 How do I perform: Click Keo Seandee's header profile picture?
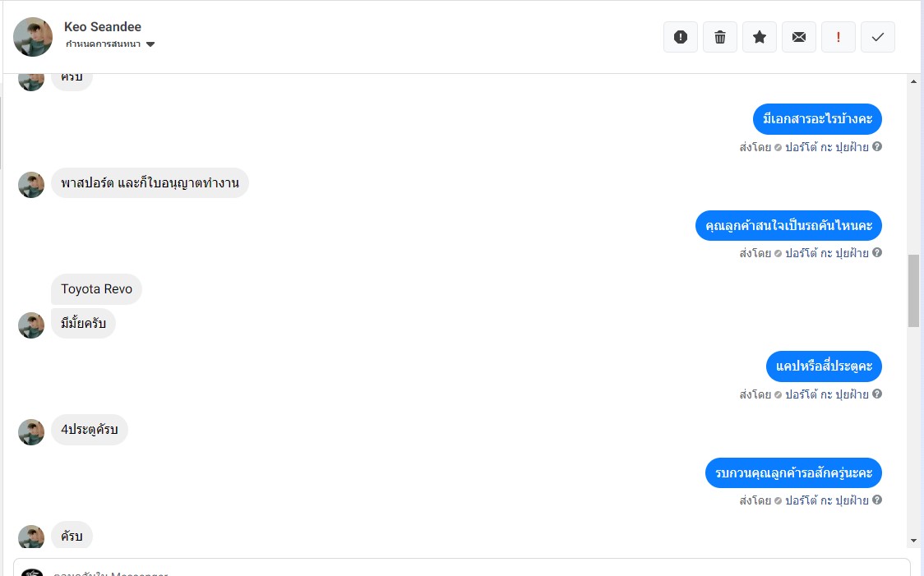pyautogui.click(x=33, y=37)
